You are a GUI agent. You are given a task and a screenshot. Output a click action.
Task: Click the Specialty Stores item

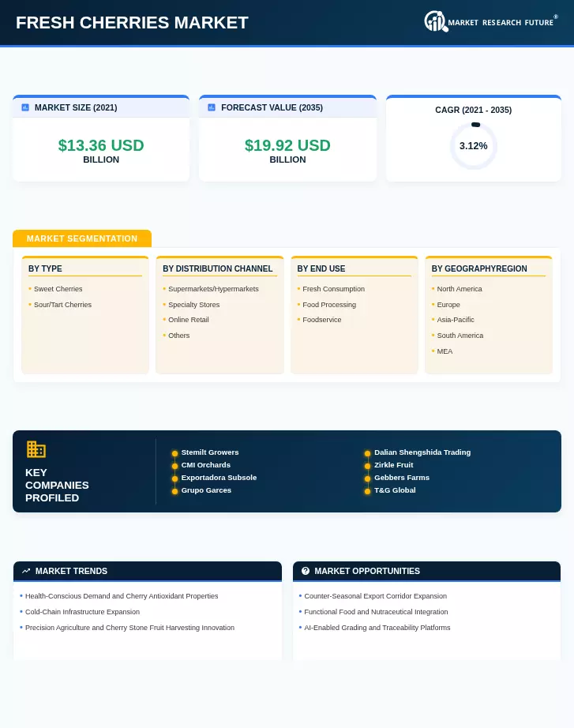click(x=193, y=305)
